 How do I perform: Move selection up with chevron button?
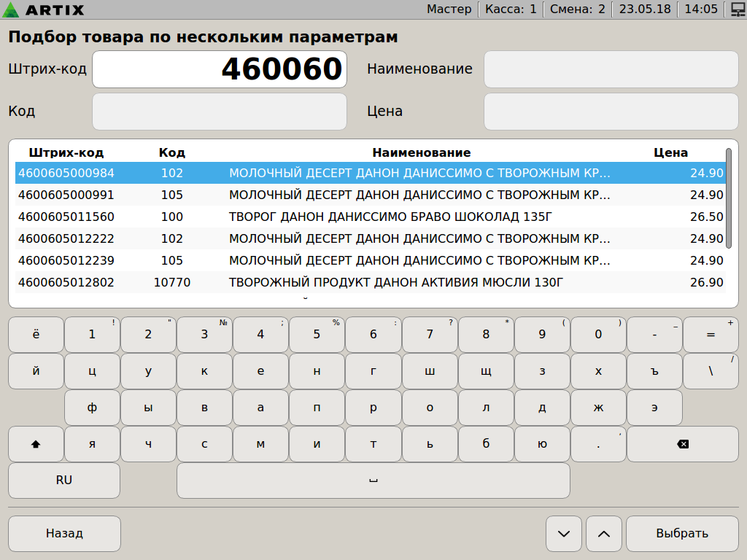tap(604, 534)
